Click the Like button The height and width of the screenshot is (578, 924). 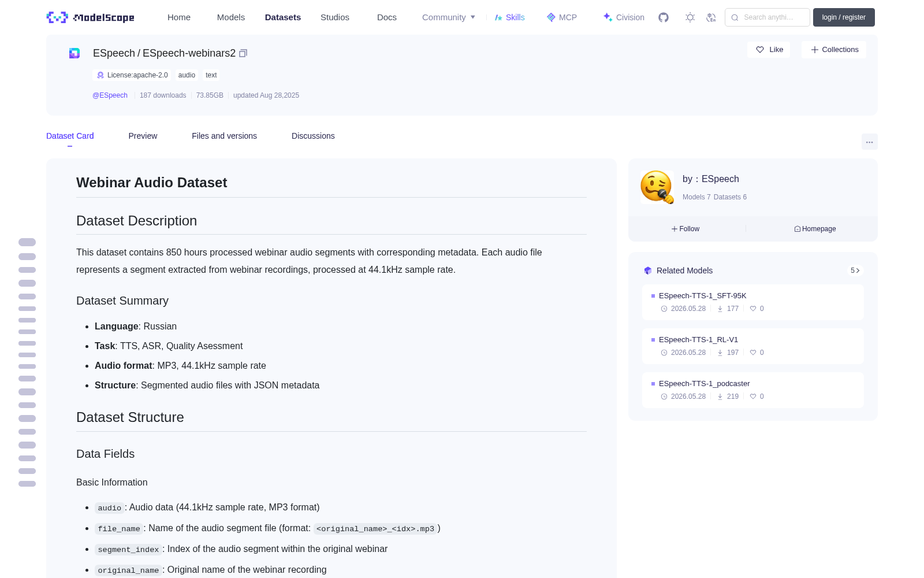click(769, 50)
